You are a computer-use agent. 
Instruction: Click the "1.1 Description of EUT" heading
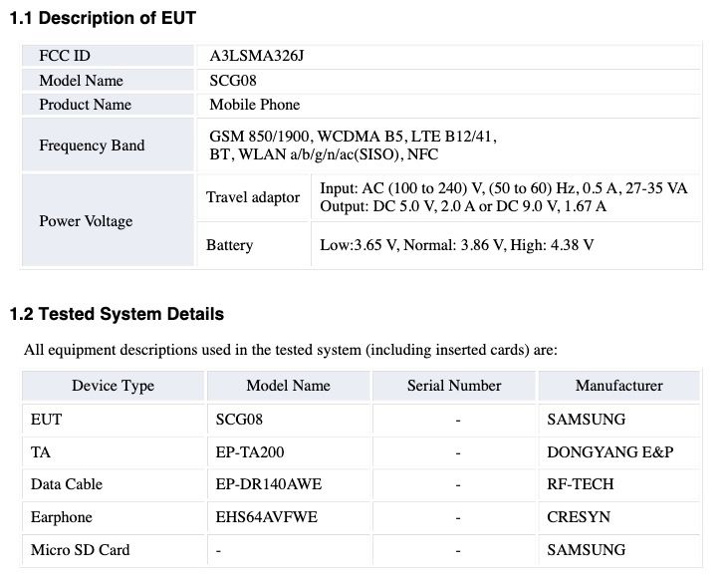[x=103, y=18]
